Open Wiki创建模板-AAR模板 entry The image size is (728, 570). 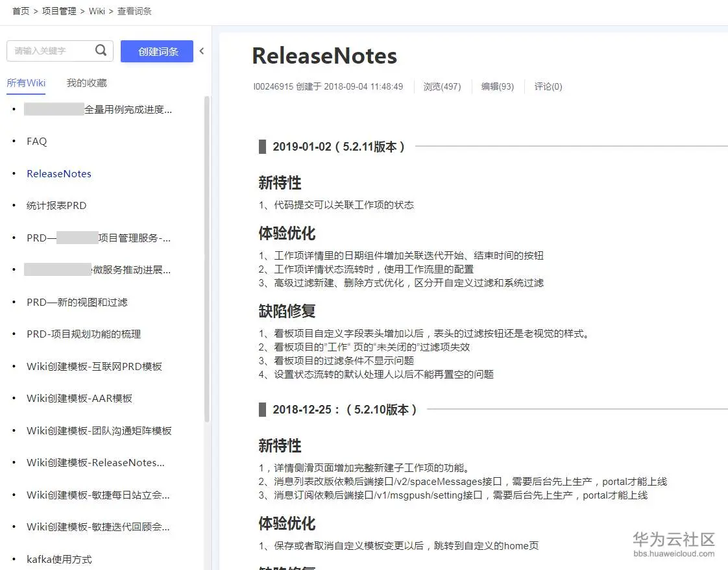[x=79, y=399]
